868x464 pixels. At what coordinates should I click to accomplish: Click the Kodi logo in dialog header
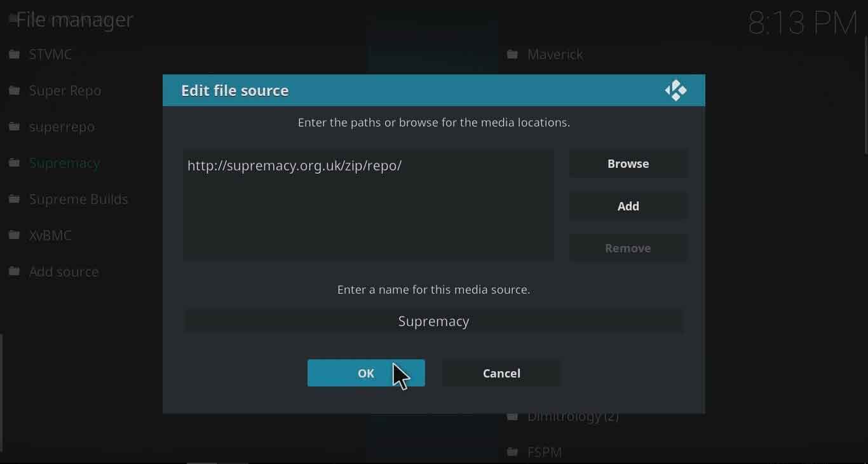tap(675, 90)
